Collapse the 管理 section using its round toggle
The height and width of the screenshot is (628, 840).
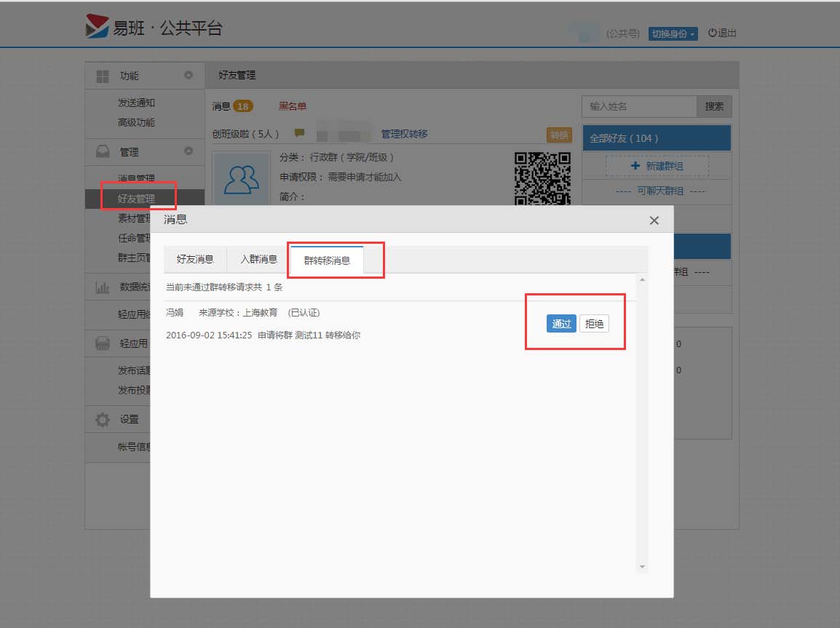pyautogui.click(x=189, y=151)
